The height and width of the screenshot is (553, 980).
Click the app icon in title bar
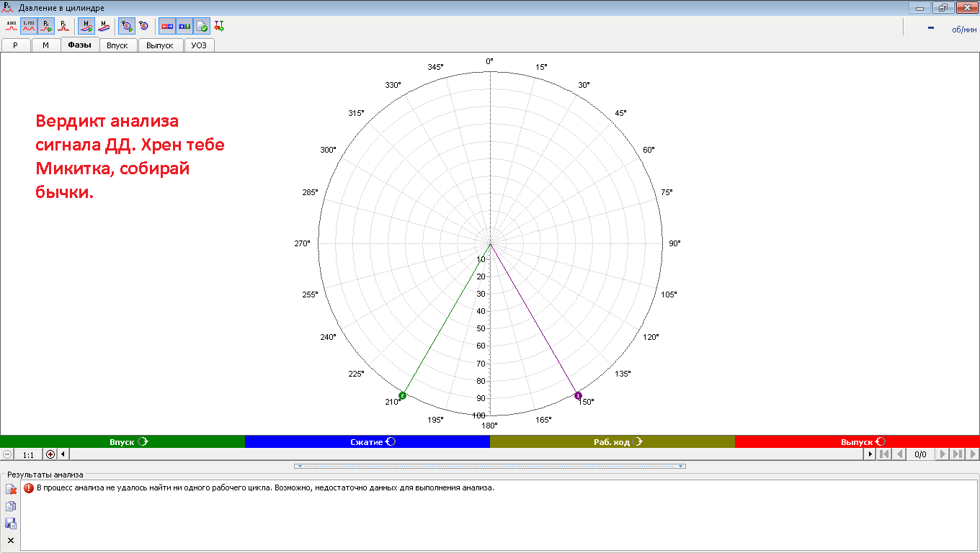click(7, 7)
